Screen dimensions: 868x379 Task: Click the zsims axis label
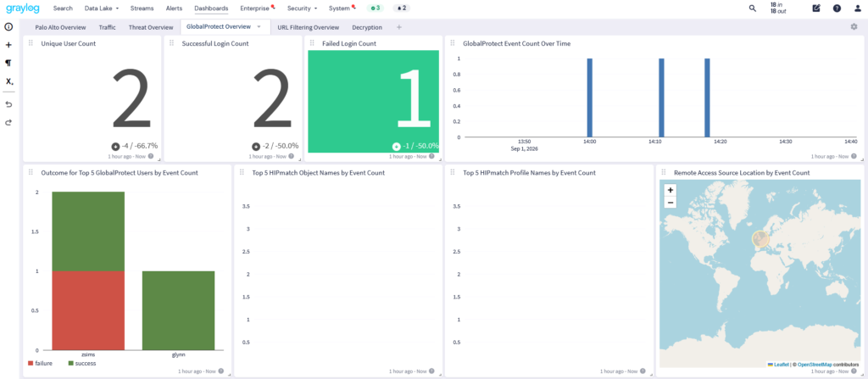click(x=88, y=354)
